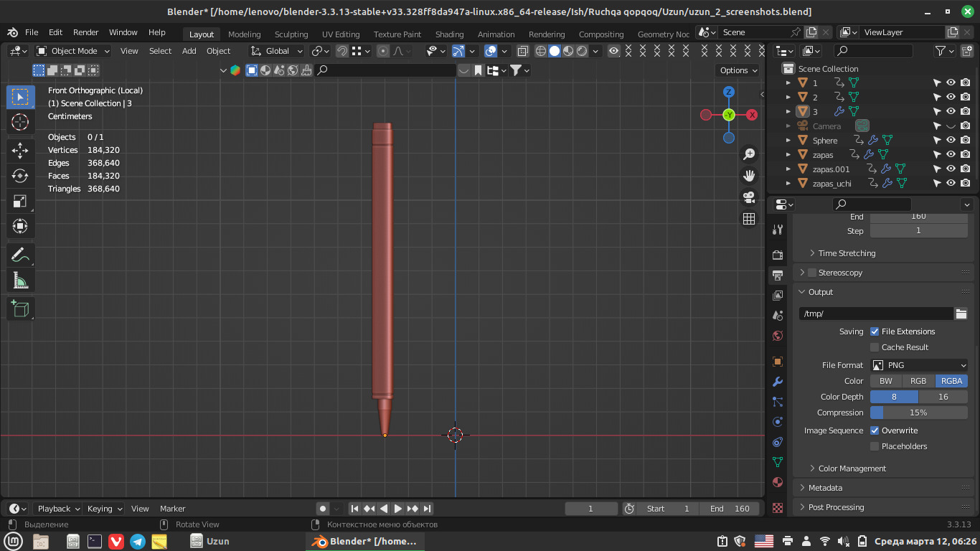
Task: Open the Add menu in viewport header
Action: (x=189, y=51)
